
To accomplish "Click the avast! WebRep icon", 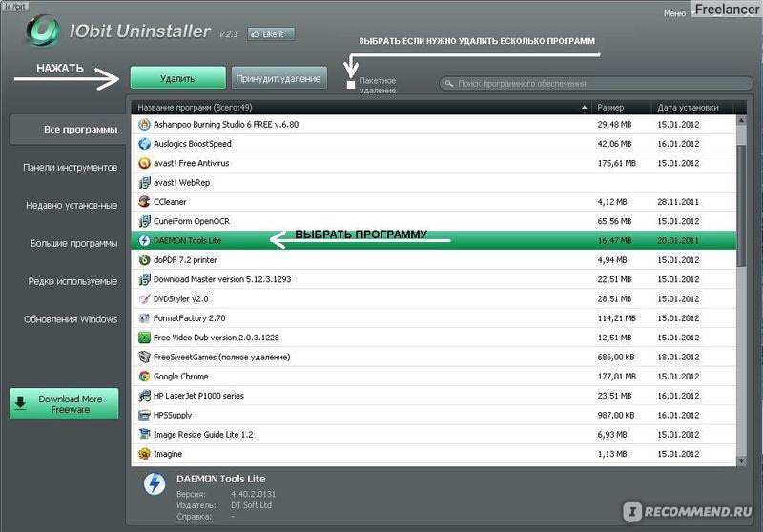I will tap(145, 183).
